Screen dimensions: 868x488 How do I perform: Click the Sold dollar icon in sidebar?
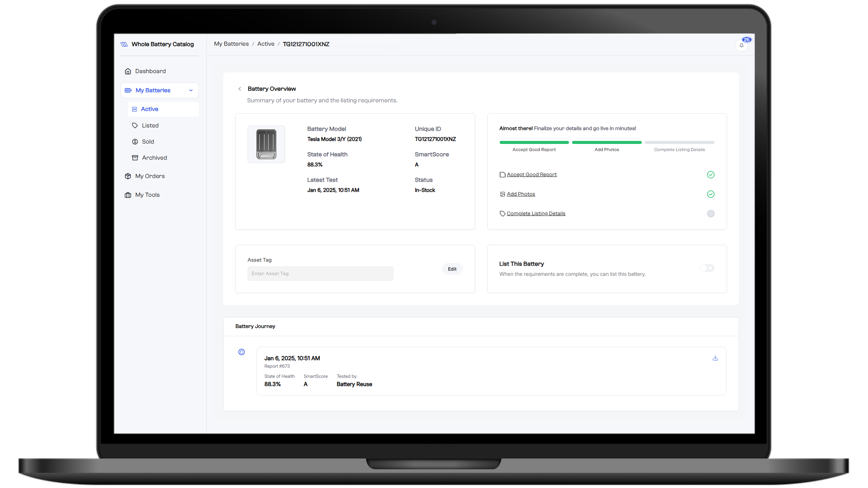click(x=135, y=141)
